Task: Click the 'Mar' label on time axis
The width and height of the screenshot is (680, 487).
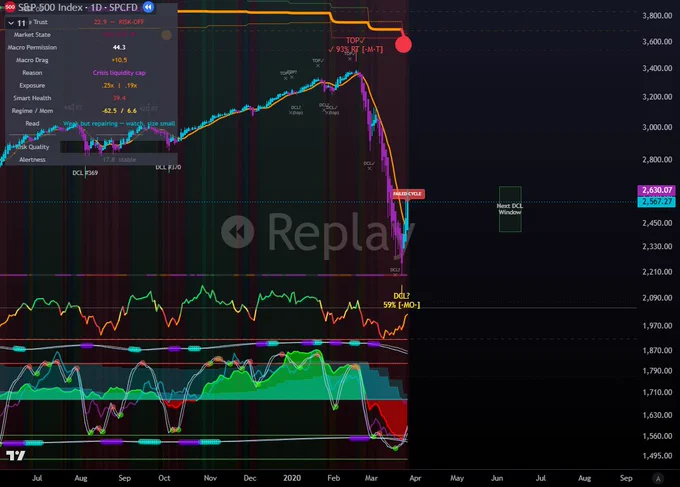Action: (371, 478)
